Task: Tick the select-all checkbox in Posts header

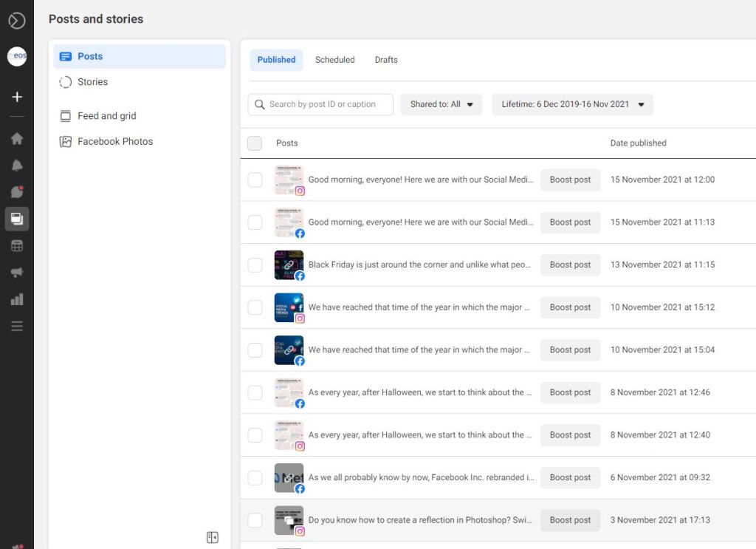Action: click(255, 143)
